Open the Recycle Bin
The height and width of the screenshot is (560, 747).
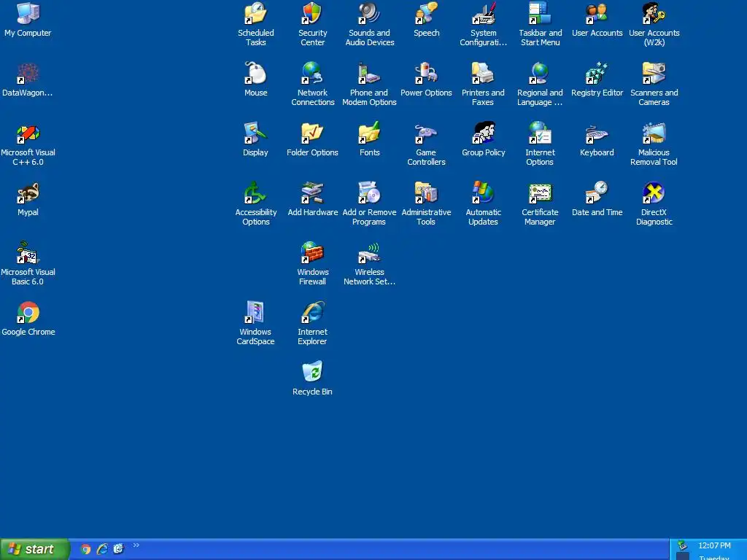pyautogui.click(x=312, y=378)
